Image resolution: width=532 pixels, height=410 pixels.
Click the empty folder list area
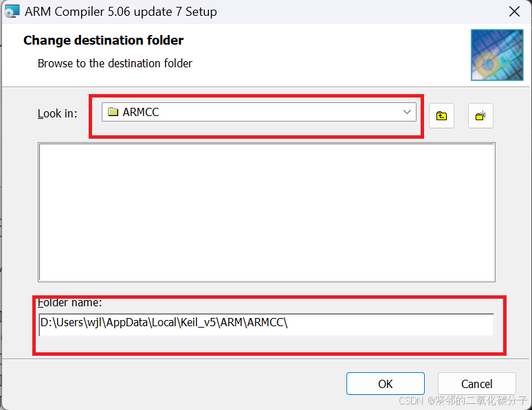click(x=266, y=212)
